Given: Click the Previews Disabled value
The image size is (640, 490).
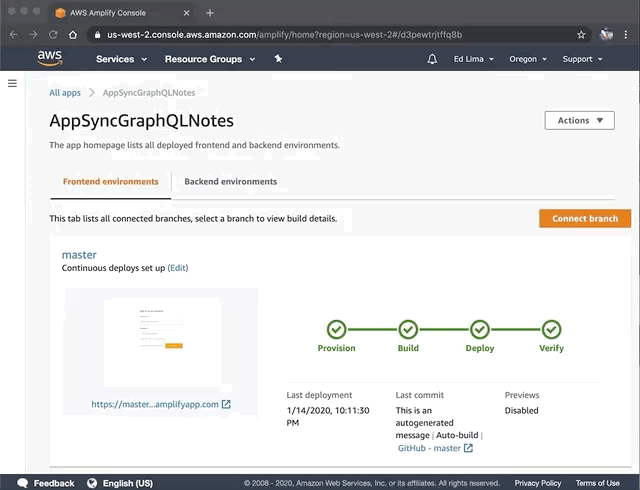Looking at the screenshot, I should pyautogui.click(x=521, y=410).
